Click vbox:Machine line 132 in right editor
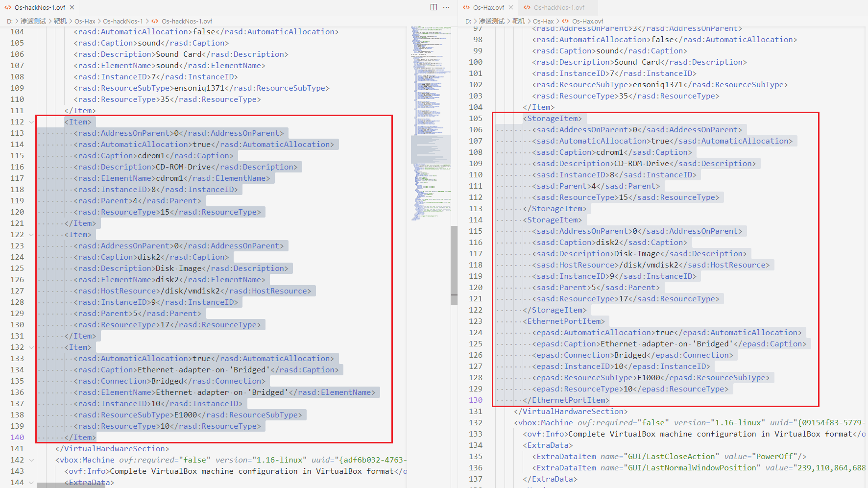The image size is (868, 488). click(690, 423)
